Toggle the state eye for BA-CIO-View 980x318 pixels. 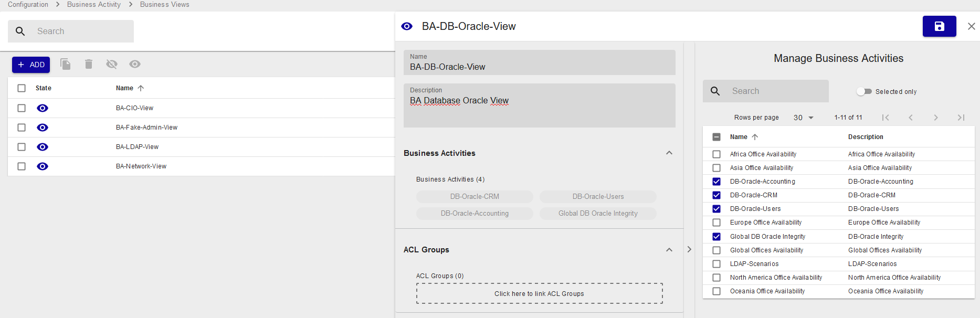[x=43, y=108]
